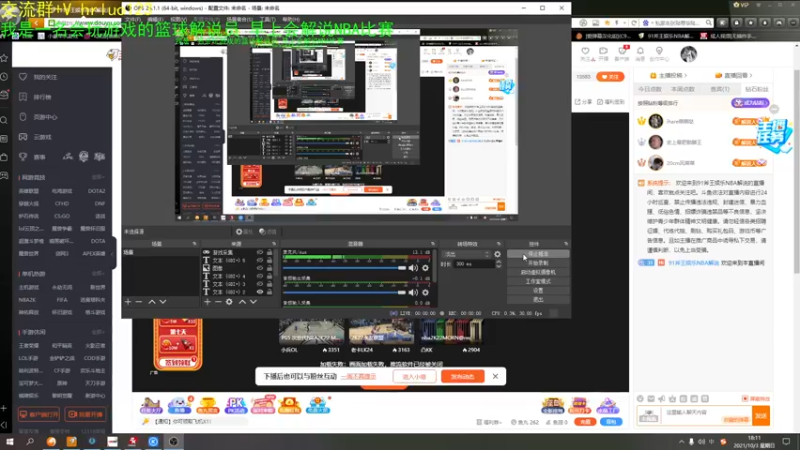Open the transition type dropdown in OBS
This screenshot has width=800, height=450.
[466, 254]
